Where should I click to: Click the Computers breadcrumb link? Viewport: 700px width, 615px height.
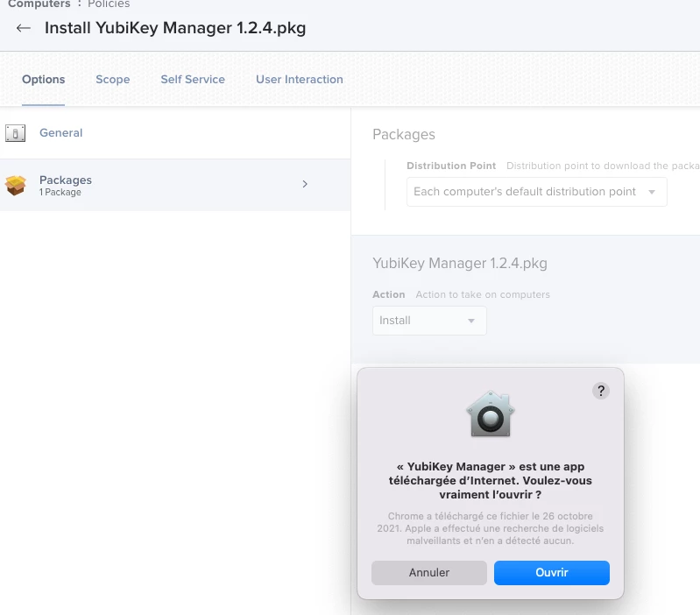coord(39,4)
